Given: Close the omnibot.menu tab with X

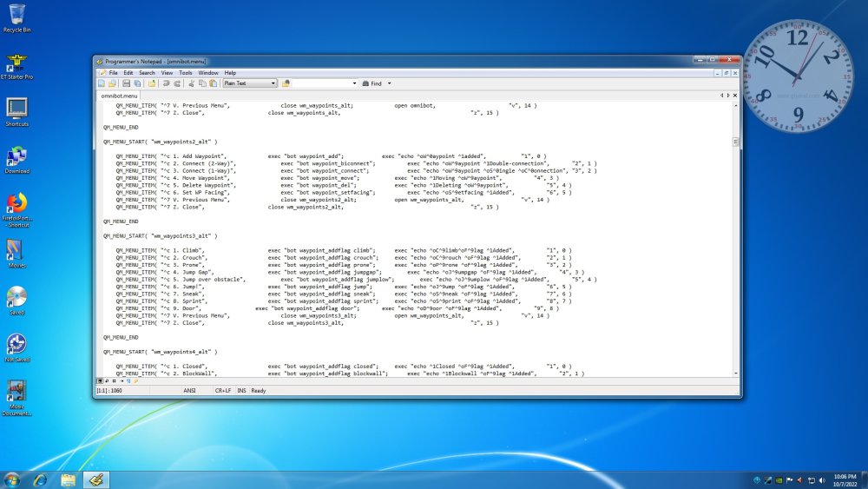Looking at the screenshot, I should click(735, 96).
